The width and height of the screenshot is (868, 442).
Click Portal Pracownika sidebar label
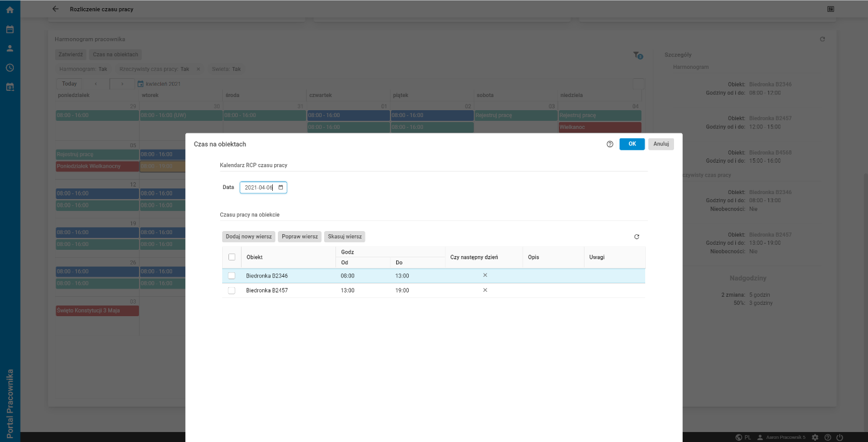(x=10, y=403)
